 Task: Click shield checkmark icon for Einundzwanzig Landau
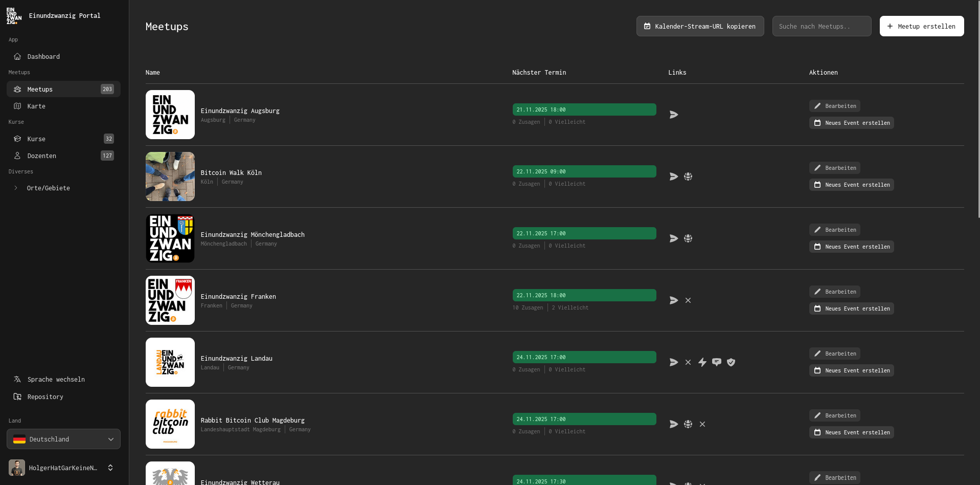(x=731, y=362)
